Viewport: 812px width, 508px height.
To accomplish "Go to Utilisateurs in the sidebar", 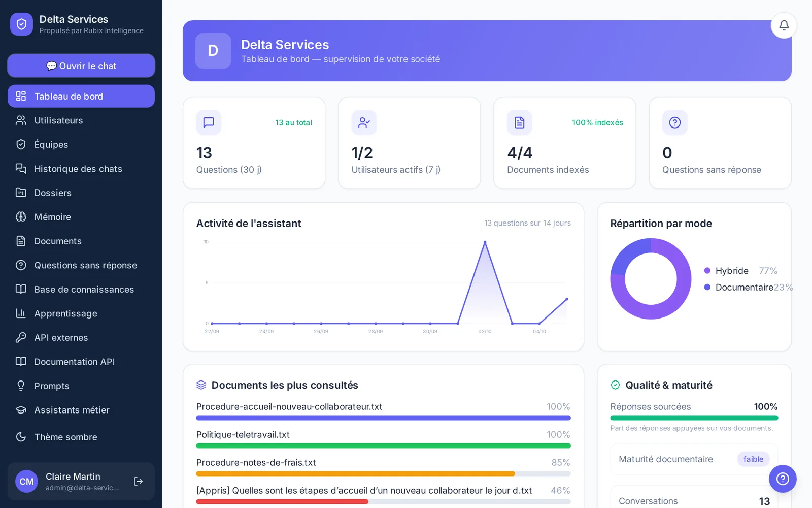I will [x=81, y=120].
